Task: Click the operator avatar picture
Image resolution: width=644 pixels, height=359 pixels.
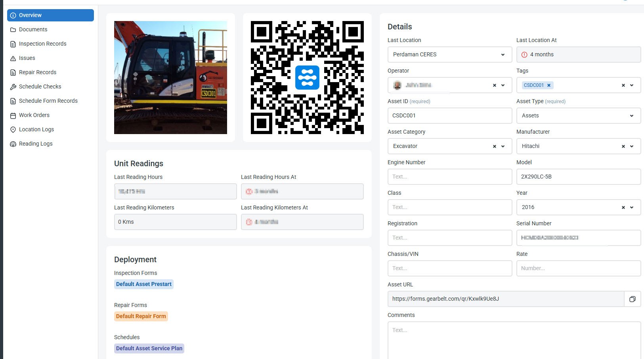Action: tap(397, 85)
